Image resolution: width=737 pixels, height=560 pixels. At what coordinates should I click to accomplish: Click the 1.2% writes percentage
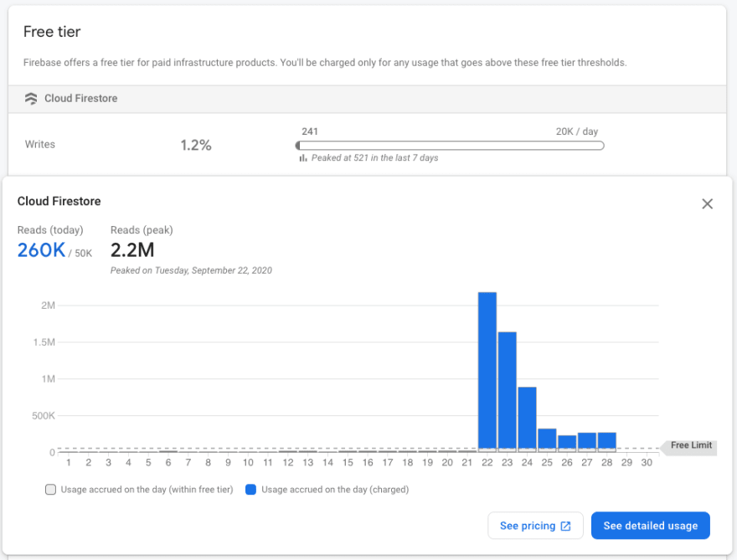[196, 145]
